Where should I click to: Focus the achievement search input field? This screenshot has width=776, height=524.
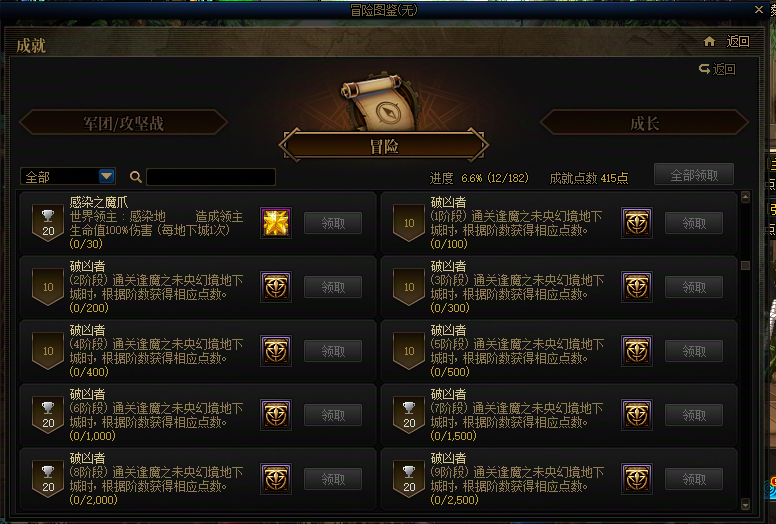211,177
